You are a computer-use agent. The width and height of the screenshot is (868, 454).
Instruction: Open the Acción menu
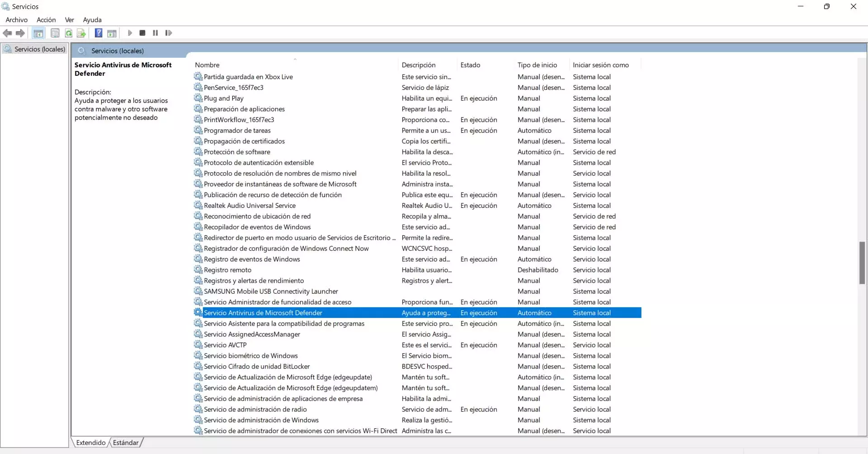pyautogui.click(x=46, y=19)
